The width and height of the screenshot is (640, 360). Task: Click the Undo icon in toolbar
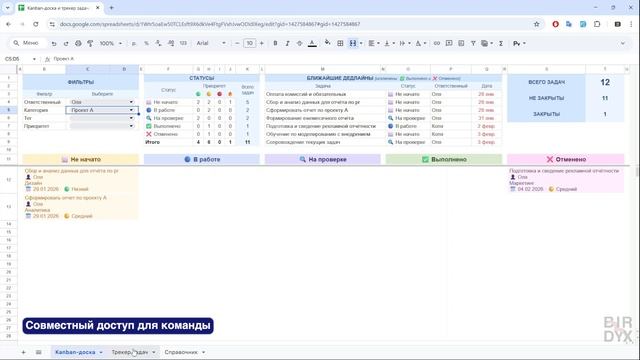tap(54, 43)
